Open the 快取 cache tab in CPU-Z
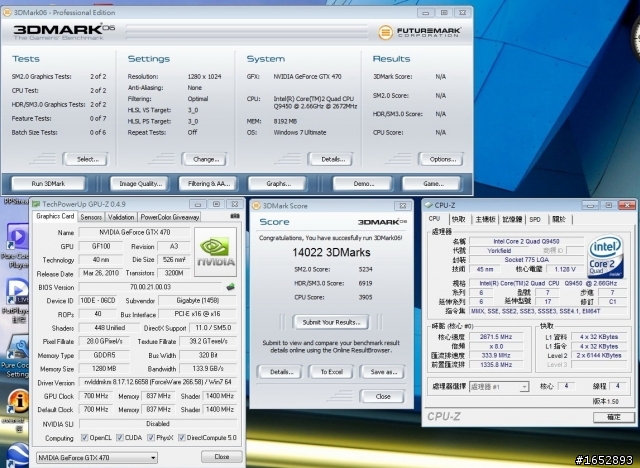This screenshot has height=468, width=640. tap(459, 220)
